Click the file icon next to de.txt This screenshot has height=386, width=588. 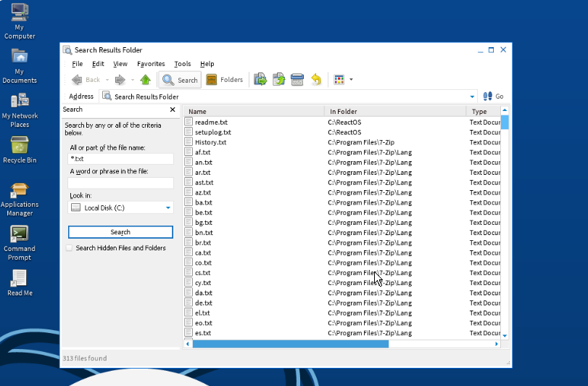click(189, 303)
